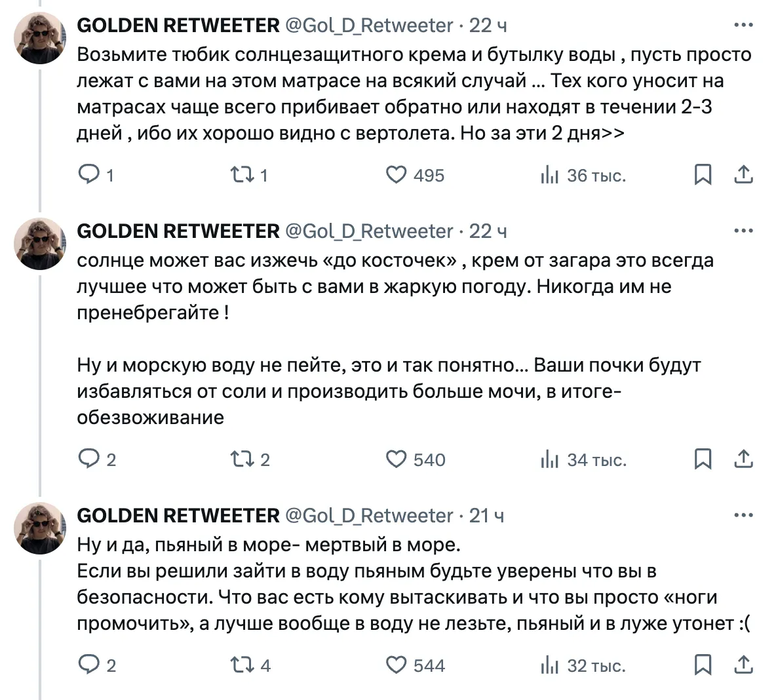
Task: Click the profile avatar of third tweet
Action: 41,528
